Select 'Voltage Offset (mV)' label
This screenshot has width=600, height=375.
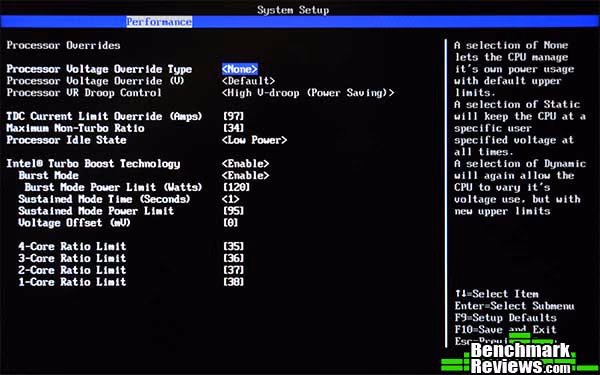(x=75, y=223)
